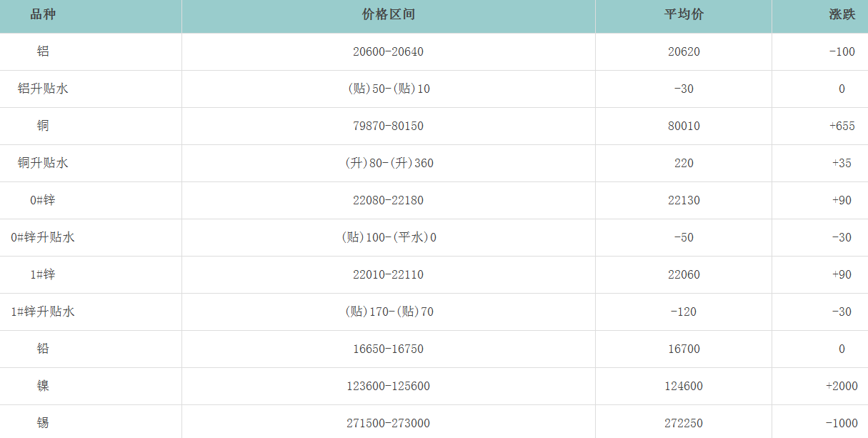This screenshot has height=438, width=868.
Task: Select the 铅 variety cell
Action: tap(43, 349)
